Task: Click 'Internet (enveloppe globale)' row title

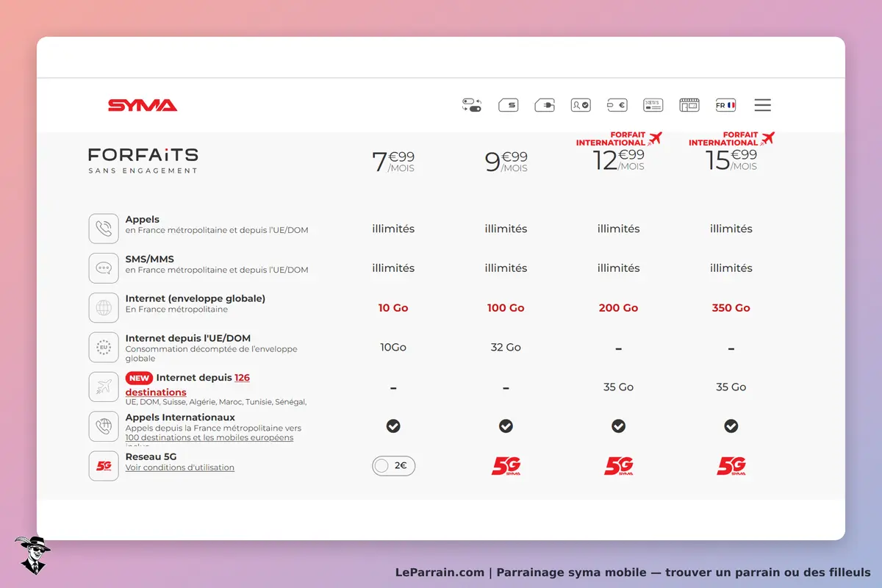Action: [196, 299]
